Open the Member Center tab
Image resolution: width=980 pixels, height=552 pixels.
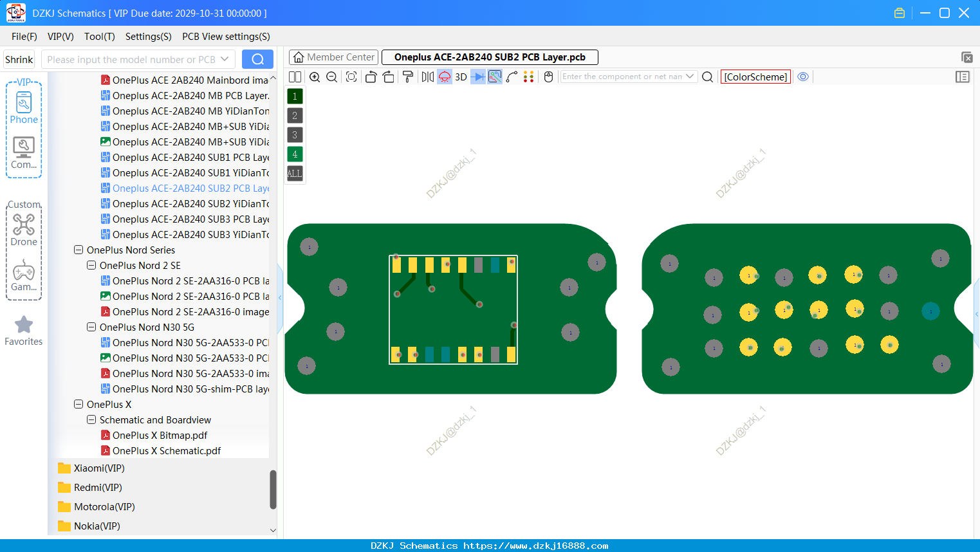pyautogui.click(x=333, y=57)
